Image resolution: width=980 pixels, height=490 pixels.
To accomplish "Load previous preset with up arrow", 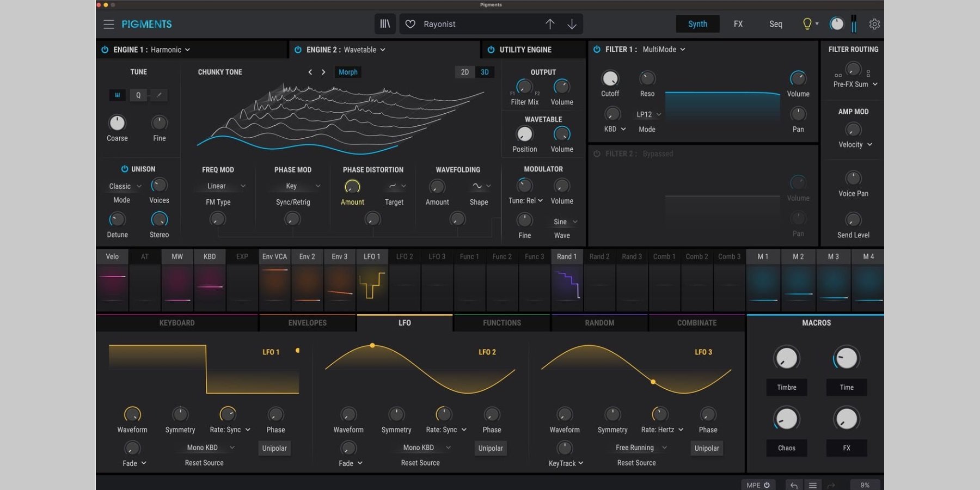I will 550,24.
